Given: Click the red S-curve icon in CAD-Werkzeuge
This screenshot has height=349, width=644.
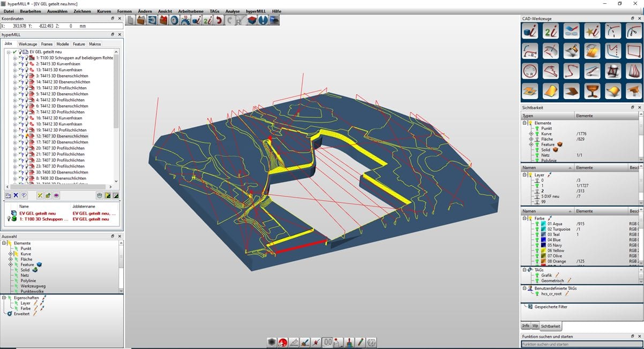Looking at the screenshot, I should click(571, 71).
